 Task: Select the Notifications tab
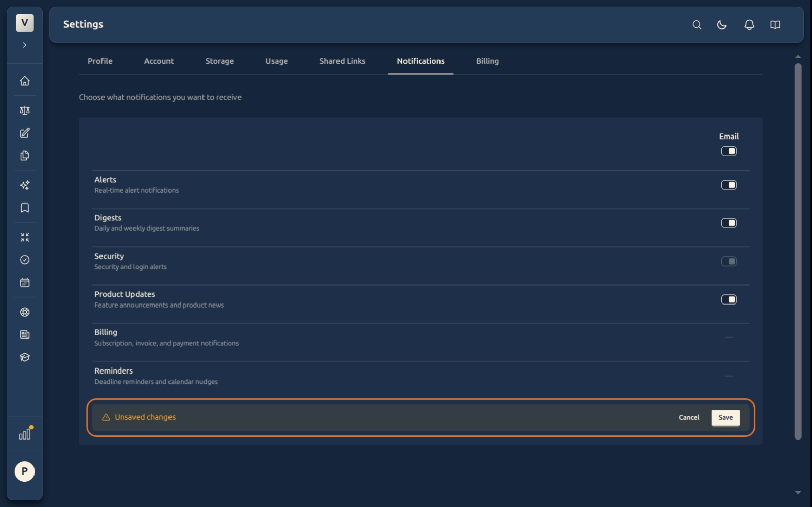pyautogui.click(x=421, y=61)
